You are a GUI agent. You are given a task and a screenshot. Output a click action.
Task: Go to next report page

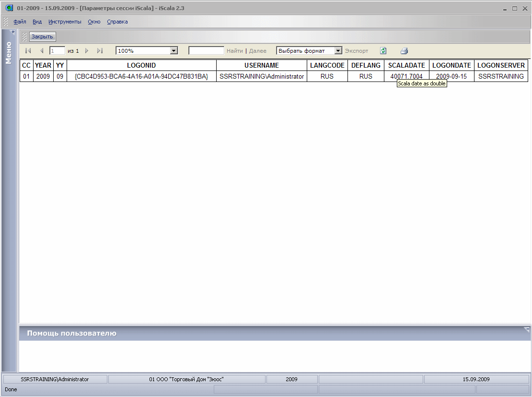(87, 51)
